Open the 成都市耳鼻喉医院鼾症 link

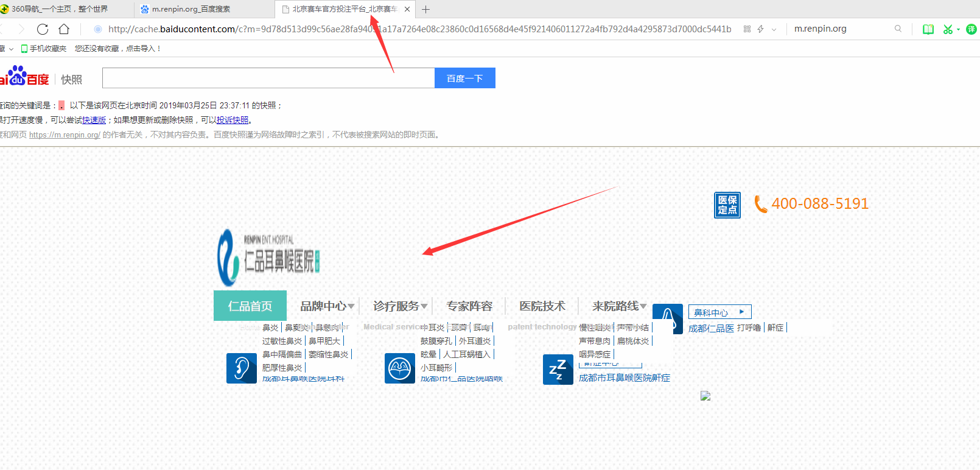pyautogui.click(x=625, y=378)
